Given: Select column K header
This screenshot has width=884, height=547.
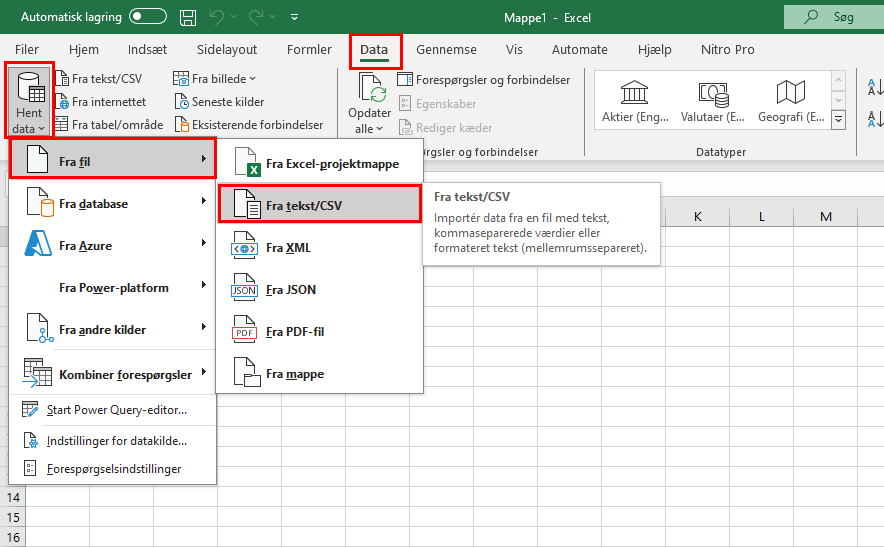Looking at the screenshot, I should 697,217.
